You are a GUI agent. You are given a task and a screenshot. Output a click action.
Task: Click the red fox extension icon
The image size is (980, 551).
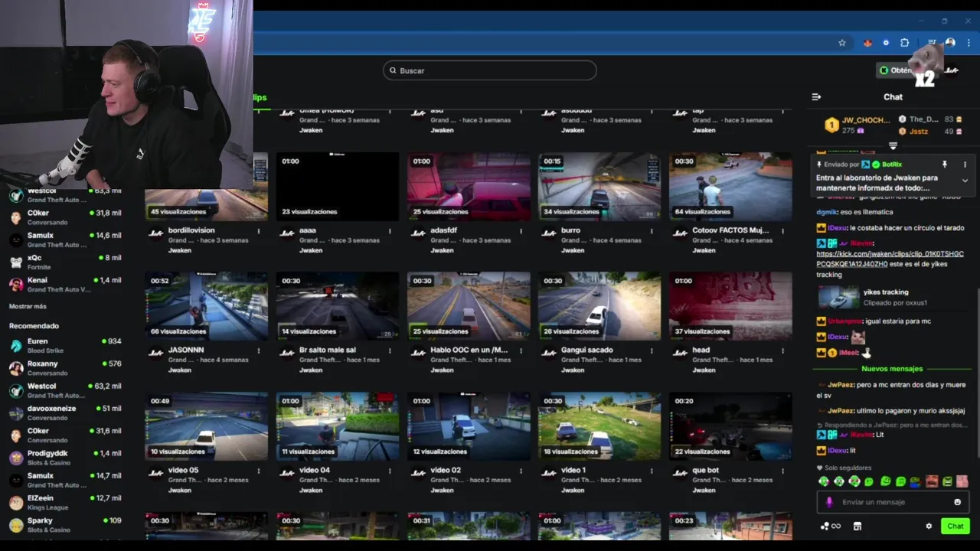click(x=867, y=43)
